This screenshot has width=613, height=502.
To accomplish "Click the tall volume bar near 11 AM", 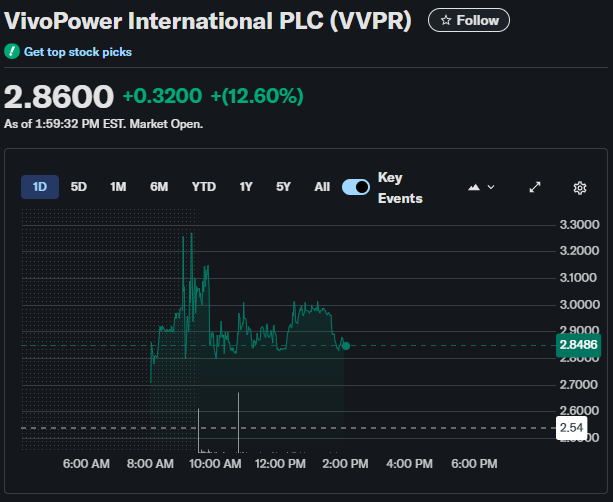I will (238, 422).
